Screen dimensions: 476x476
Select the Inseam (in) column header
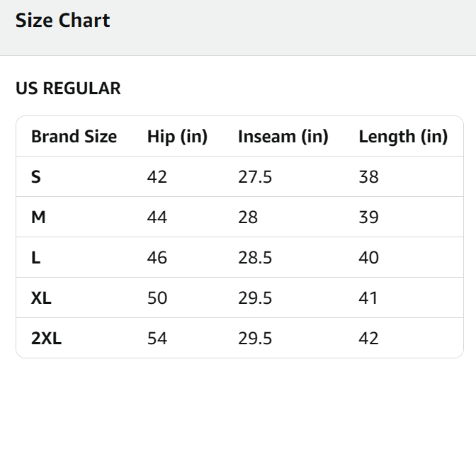point(283,137)
